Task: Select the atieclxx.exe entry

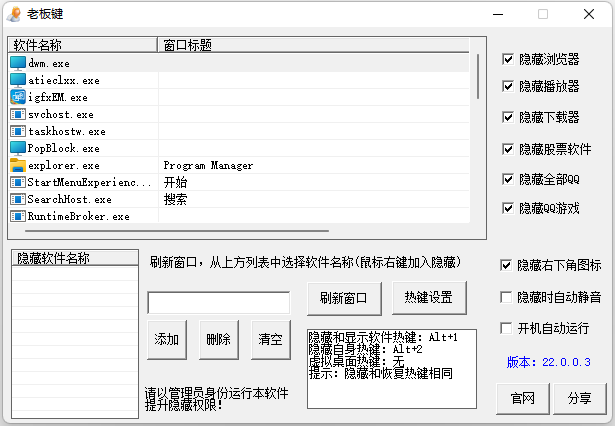Action: coord(64,80)
